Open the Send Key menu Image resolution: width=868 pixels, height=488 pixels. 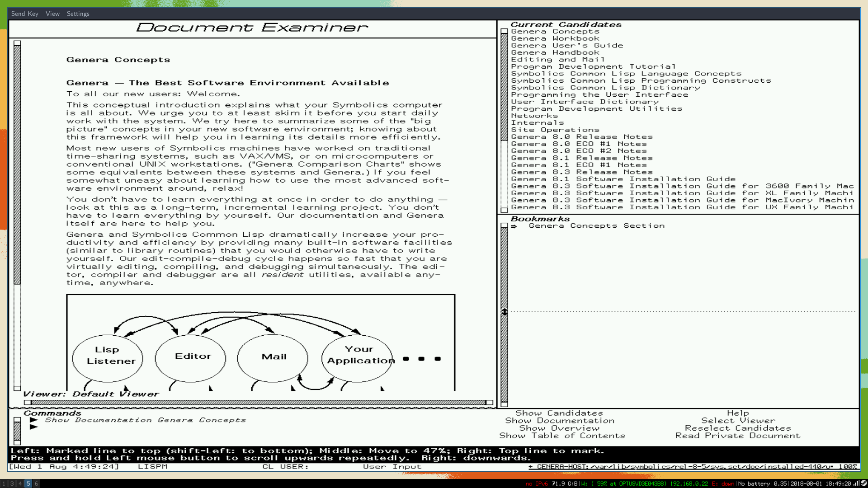(x=25, y=14)
